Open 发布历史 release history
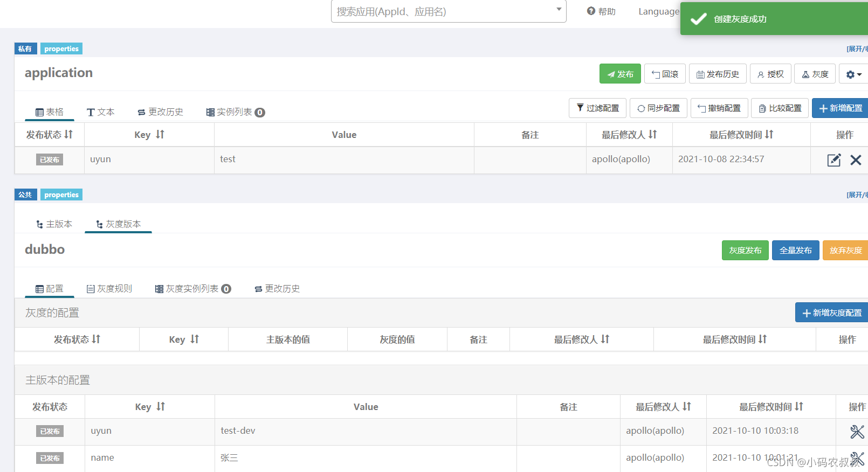The image size is (868, 472). pyautogui.click(x=718, y=74)
